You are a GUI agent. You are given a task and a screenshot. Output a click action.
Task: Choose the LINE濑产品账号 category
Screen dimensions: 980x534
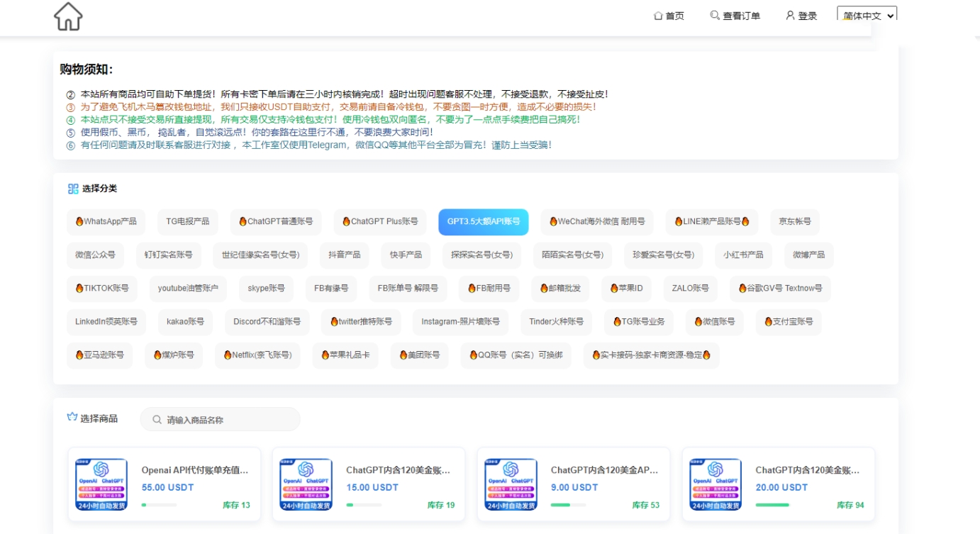point(712,222)
